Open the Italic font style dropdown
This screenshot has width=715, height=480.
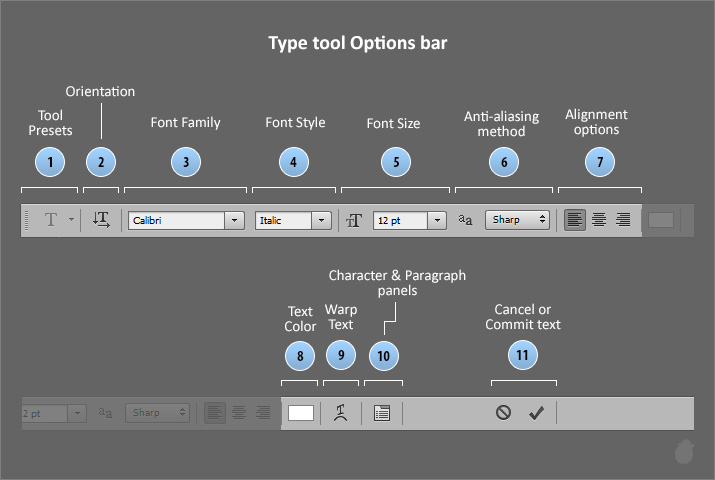(321, 220)
